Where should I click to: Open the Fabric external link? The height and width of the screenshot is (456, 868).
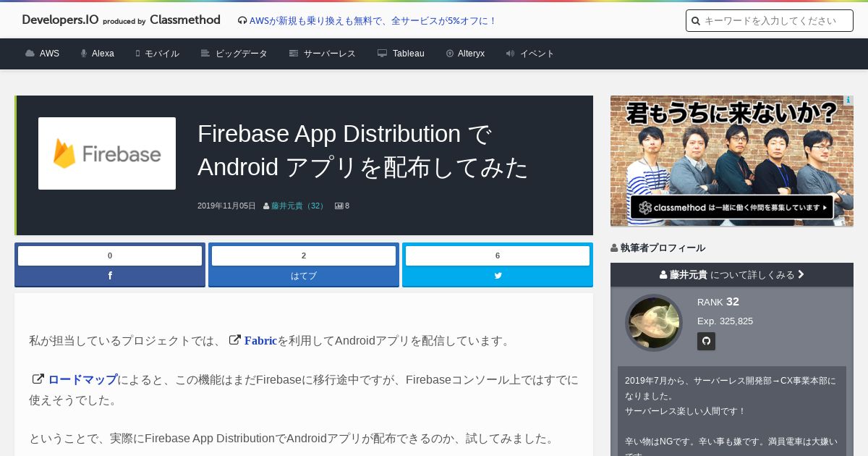pos(261,340)
